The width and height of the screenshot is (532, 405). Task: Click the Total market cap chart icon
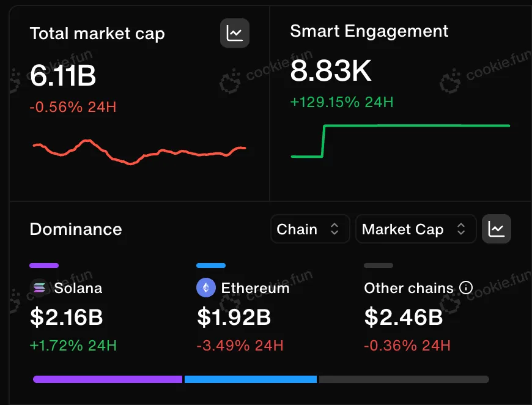pyautogui.click(x=235, y=33)
